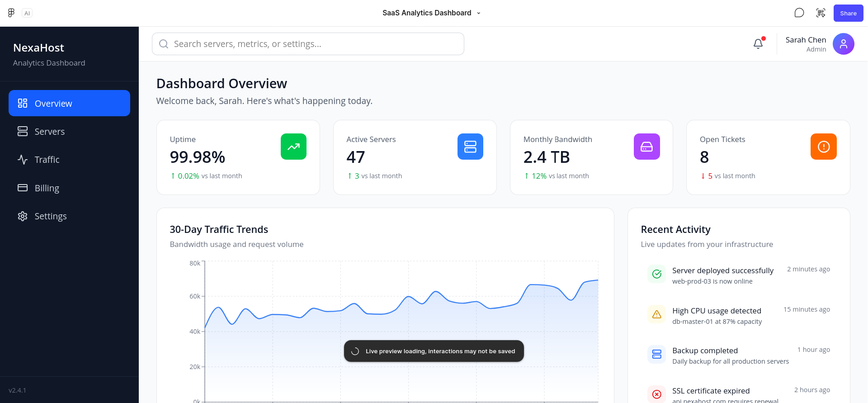Click the 1 hour ago timestamp
This screenshot has height=403, width=868.
813,350
